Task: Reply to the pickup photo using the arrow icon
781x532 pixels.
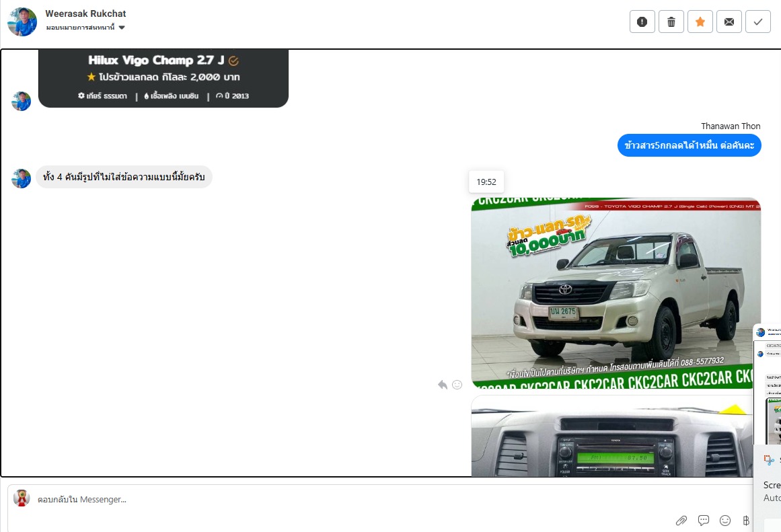Action: coord(443,385)
